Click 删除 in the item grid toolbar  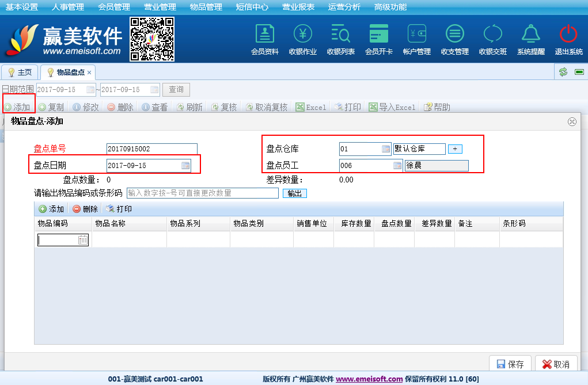click(85, 209)
